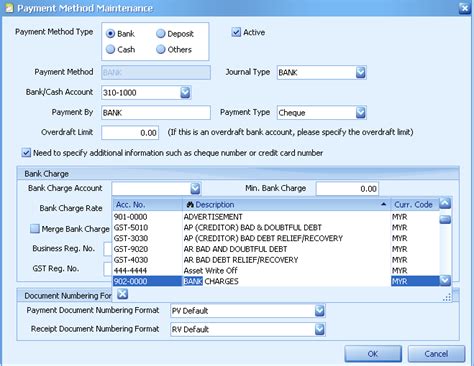Click the Payment Method Maintenance title icon
Screen dimensions: 474x366
tap(9, 8)
